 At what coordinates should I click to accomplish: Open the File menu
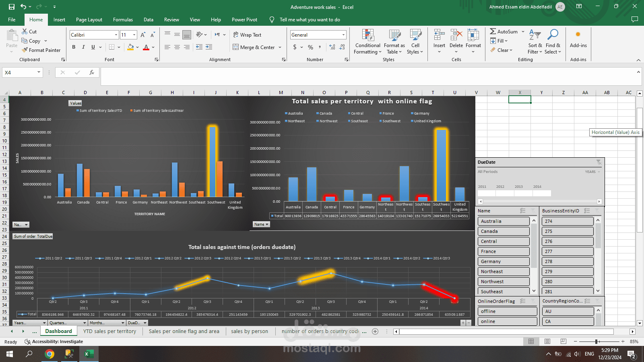click(x=12, y=19)
